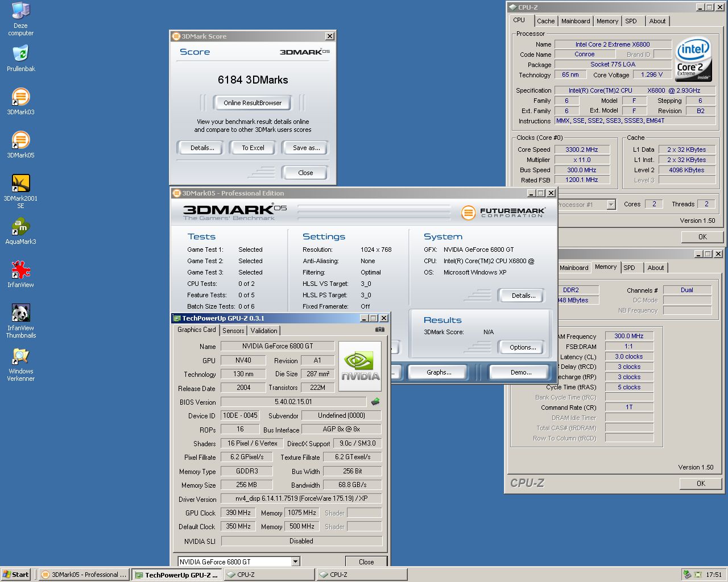Switch to the Sensors tab in GPU-Z

point(233,330)
